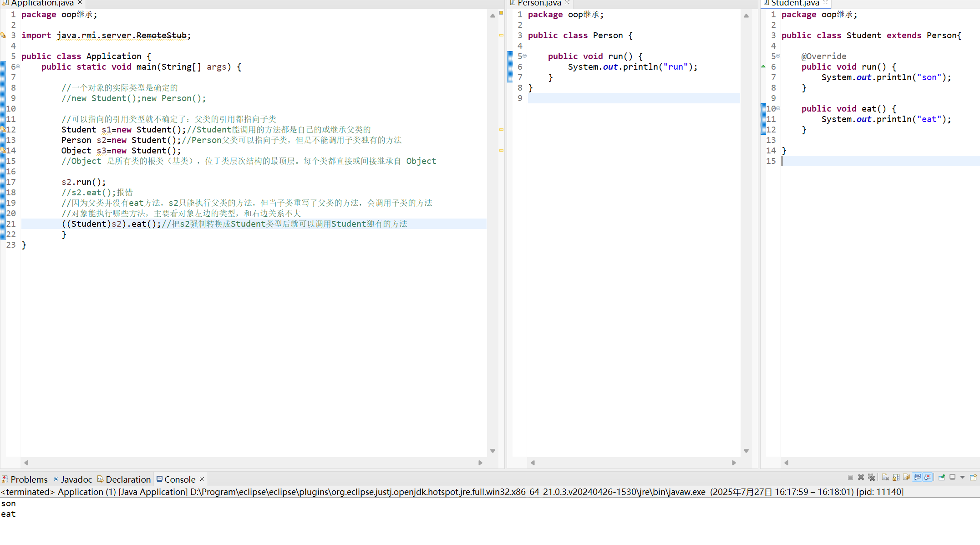Click the Javadoc view icon
The height and width of the screenshot is (545, 980).
56,479
